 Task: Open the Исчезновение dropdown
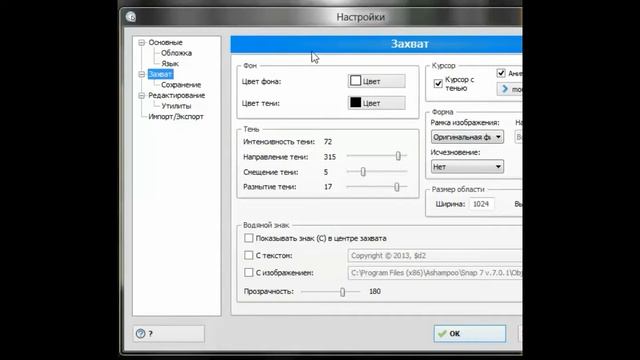(467, 167)
